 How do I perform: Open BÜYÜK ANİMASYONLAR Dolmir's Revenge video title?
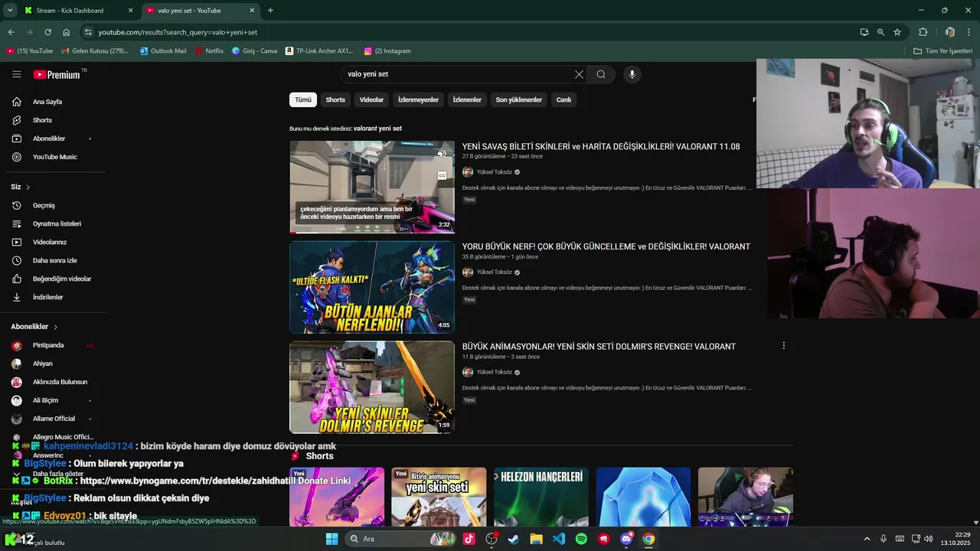(599, 347)
